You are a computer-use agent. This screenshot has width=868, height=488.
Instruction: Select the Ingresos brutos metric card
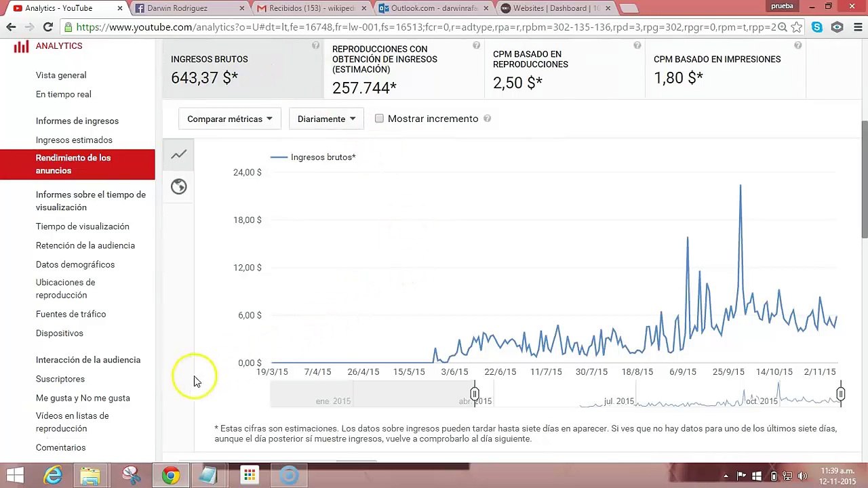pyautogui.click(x=243, y=68)
